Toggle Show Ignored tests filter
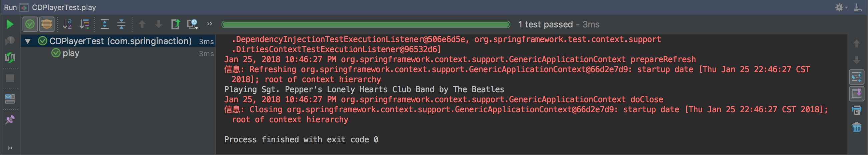 click(x=47, y=24)
